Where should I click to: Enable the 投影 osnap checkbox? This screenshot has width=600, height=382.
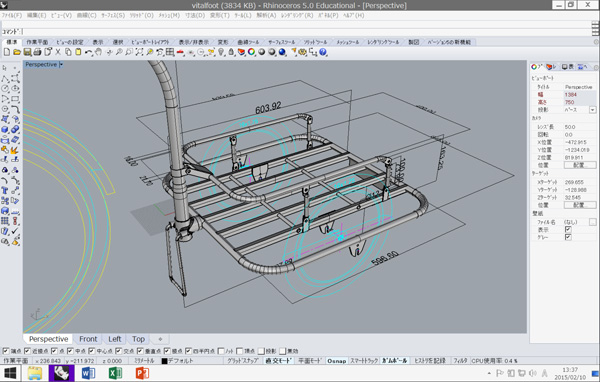coord(261,351)
